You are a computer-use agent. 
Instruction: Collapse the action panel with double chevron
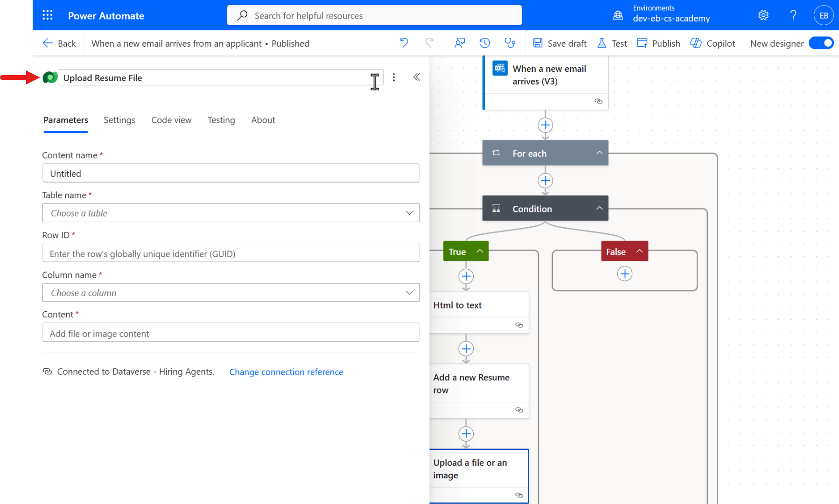point(417,77)
